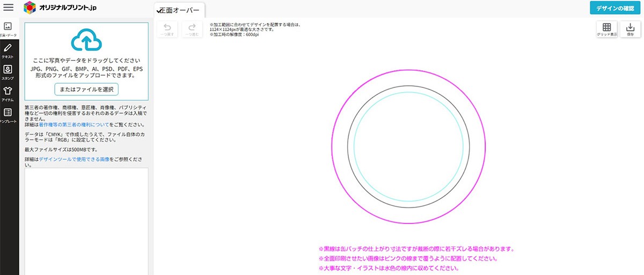Image resolution: width=644 pixels, height=275 pixels.
Task: Open the テンプレート template panel
Action: [x=8, y=115]
